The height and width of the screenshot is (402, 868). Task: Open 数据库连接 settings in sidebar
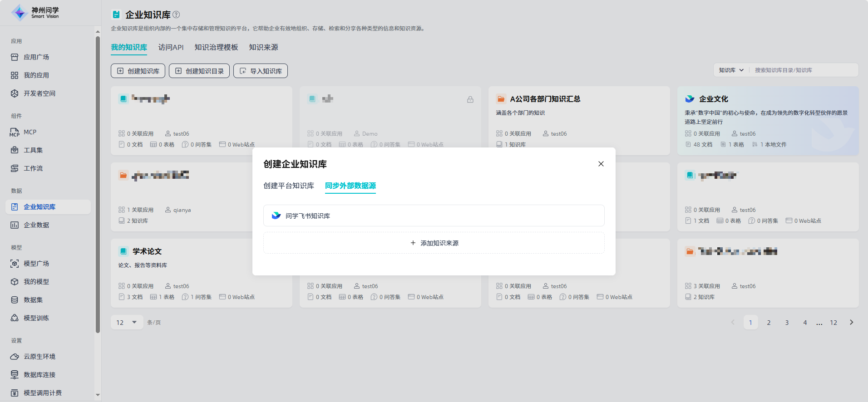click(x=39, y=375)
